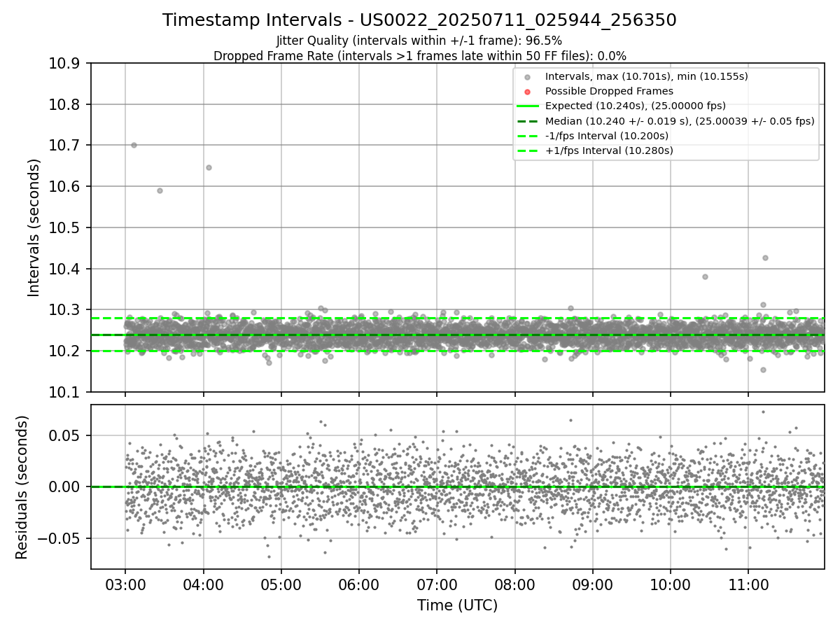Click the 10.7 y-axis tick label
The height and width of the screenshot is (630, 840).
click(x=65, y=146)
